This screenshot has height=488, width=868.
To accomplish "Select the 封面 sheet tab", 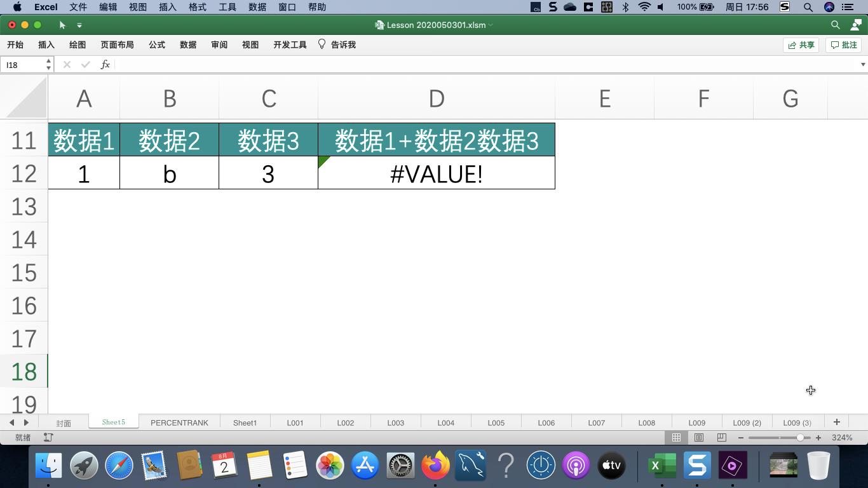I will click(x=64, y=423).
